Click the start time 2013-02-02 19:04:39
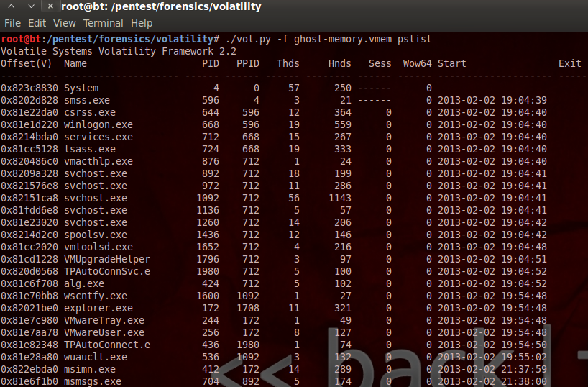The width and height of the screenshot is (588, 387). click(492, 100)
